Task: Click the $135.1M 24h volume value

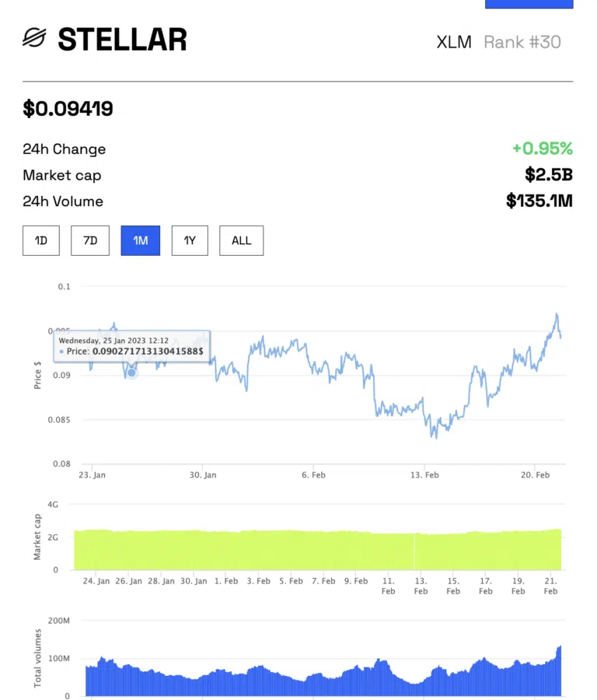Action: pos(539,201)
